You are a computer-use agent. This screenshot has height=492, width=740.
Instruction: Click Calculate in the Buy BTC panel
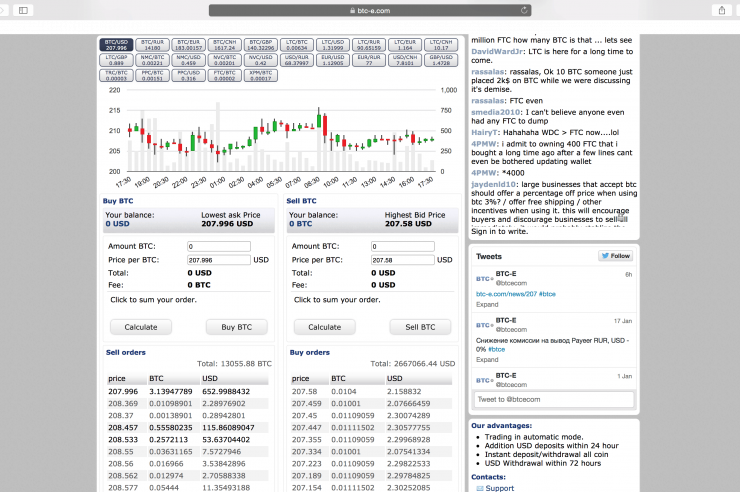tap(141, 327)
